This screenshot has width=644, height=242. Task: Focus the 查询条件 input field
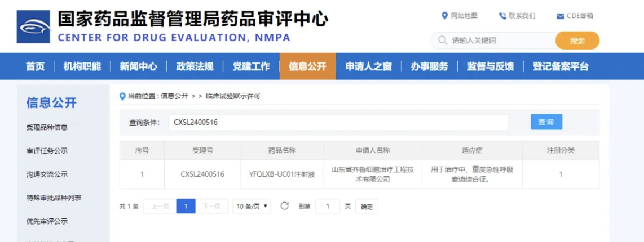pos(337,122)
